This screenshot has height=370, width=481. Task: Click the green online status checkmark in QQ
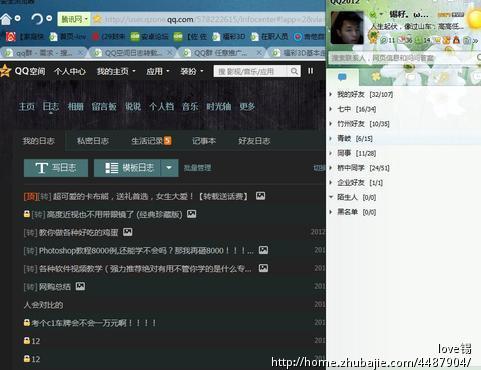coord(373,14)
